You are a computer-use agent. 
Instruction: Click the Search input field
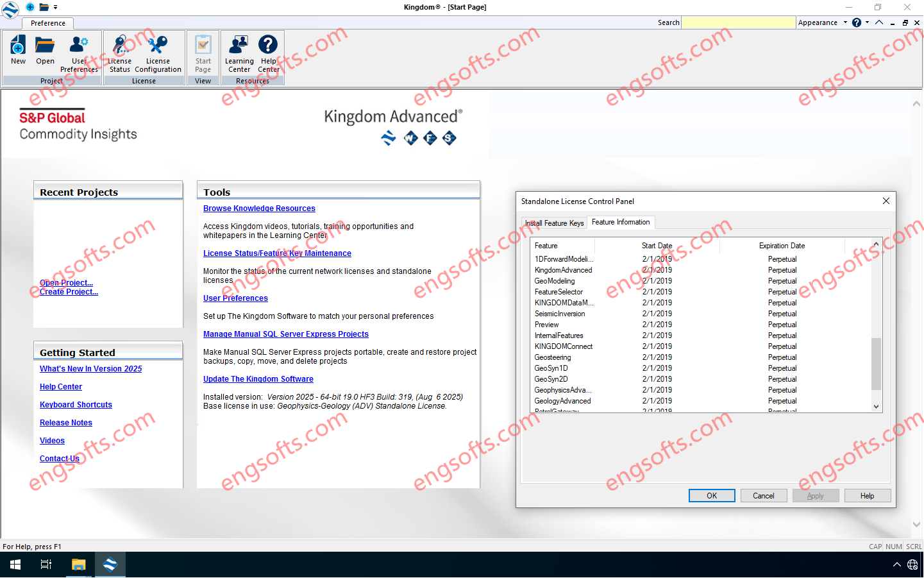738,22
